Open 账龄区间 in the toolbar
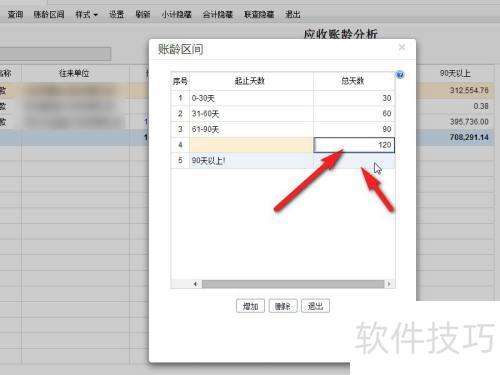 point(49,14)
